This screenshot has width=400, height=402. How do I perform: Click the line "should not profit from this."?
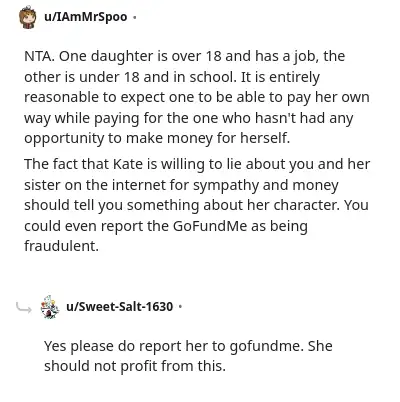(135, 366)
